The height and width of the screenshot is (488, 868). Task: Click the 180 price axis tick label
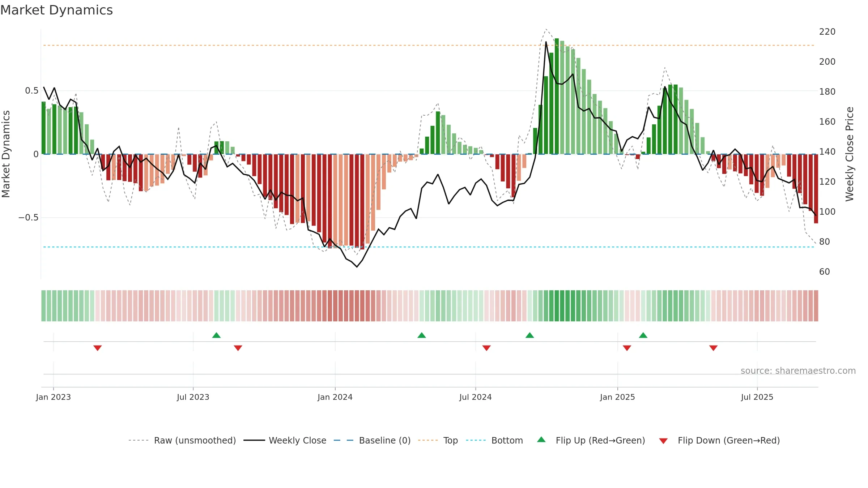tap(827, 92)
